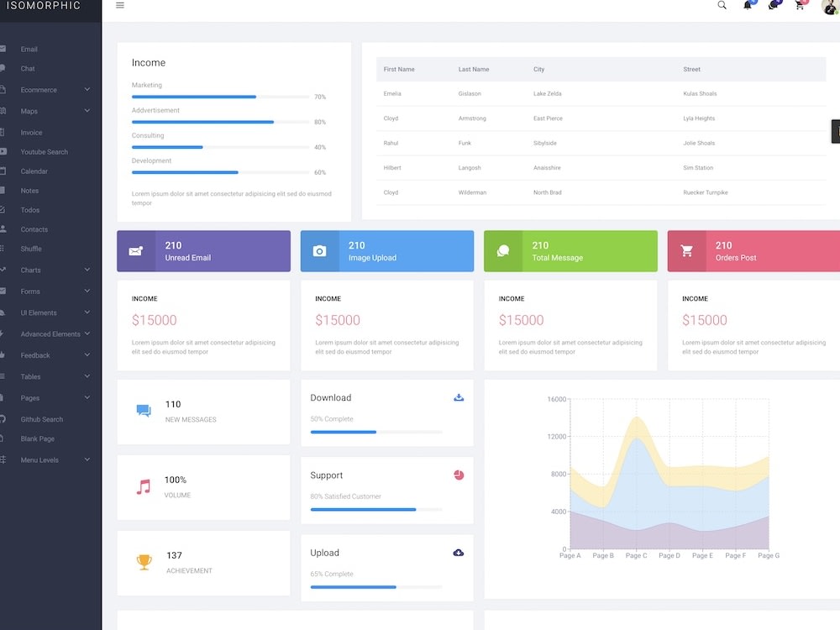Click the camera icon on Image Upload card
Screen dimensions: 840x630
click(x=320, y=250)
